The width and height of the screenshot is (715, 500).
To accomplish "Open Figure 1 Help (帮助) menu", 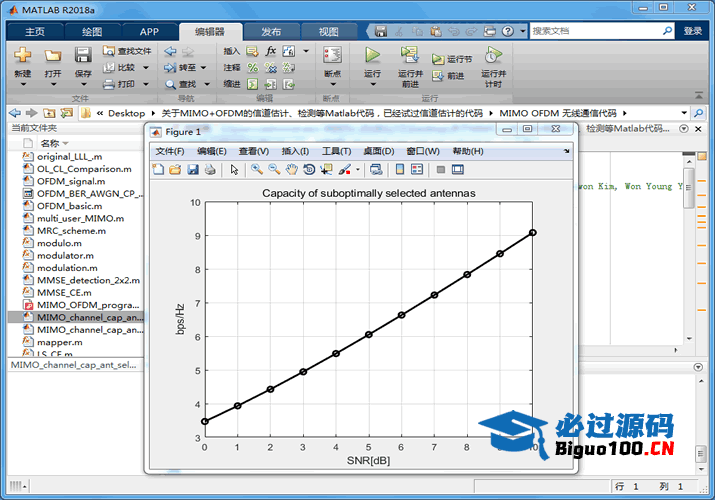I will pyautogui.click(x=468, y=151).
